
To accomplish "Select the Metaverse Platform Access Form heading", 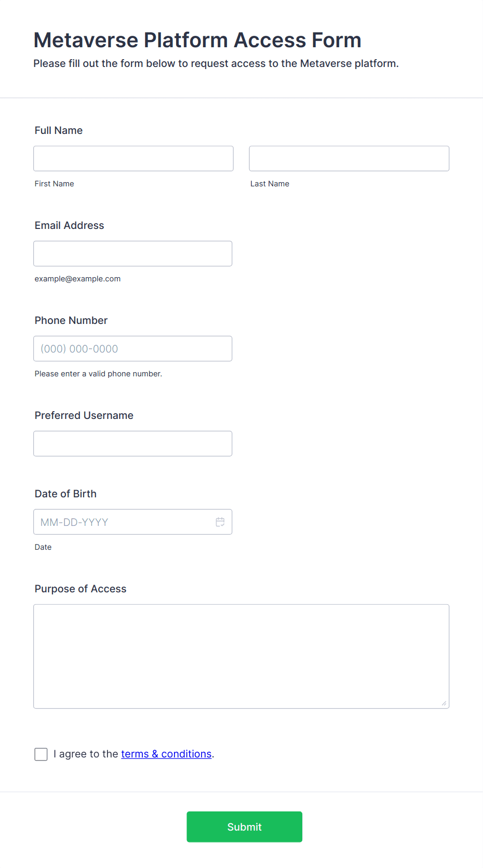I will [197, 40].
